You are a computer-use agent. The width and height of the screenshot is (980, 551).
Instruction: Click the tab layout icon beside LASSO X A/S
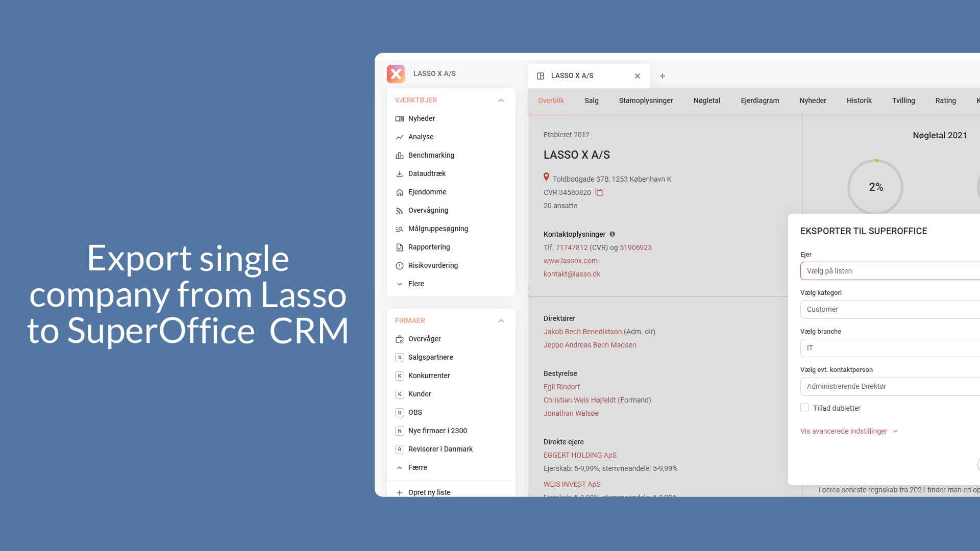coord(541,76)
